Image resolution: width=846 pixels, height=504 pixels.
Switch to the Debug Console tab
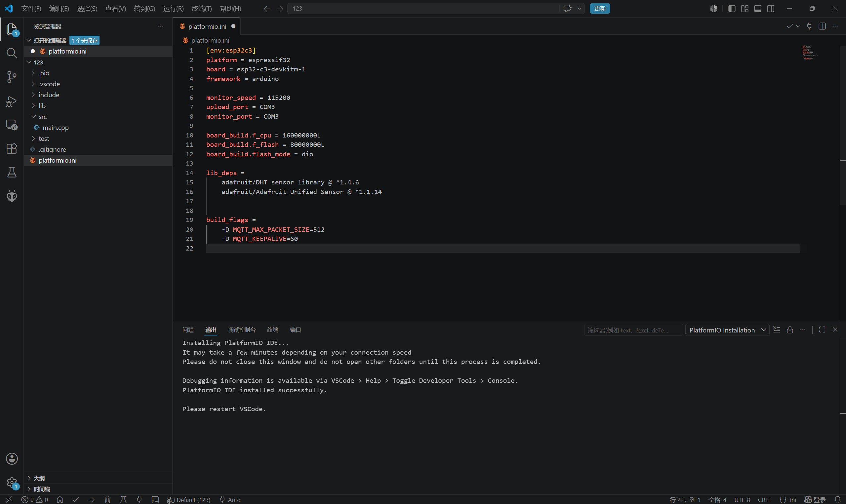pyautogui.click(x=242, y=330)
